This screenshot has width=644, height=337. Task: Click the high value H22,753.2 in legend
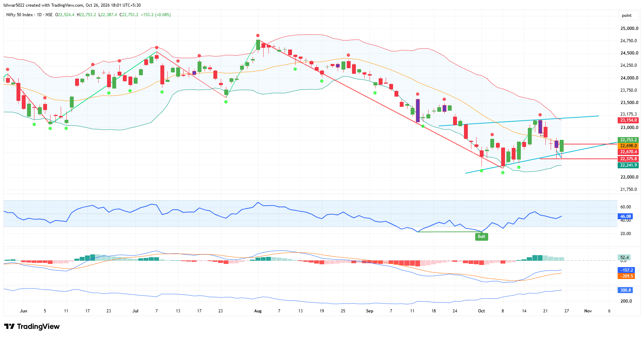86,15
